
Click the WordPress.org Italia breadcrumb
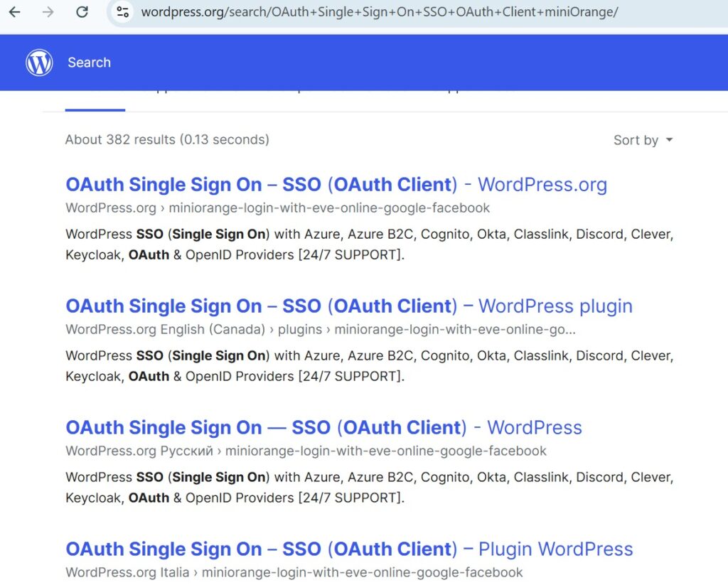294,572
